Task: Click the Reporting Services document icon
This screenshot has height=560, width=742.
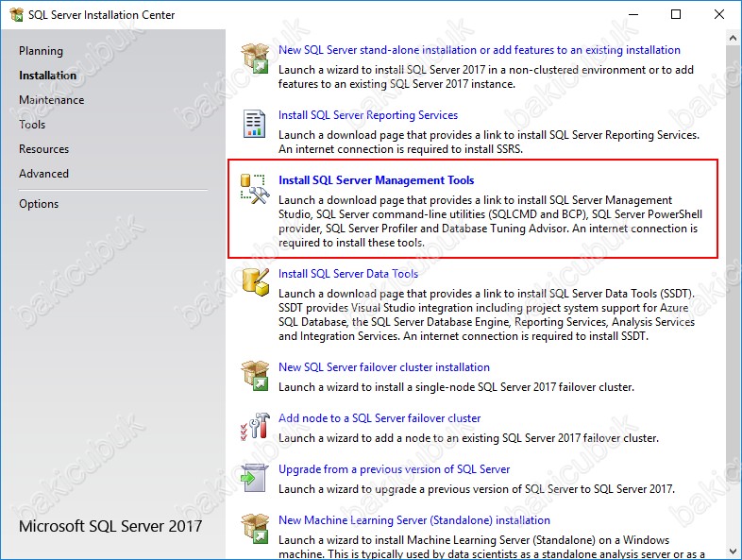Action: (x=254, y=123)
